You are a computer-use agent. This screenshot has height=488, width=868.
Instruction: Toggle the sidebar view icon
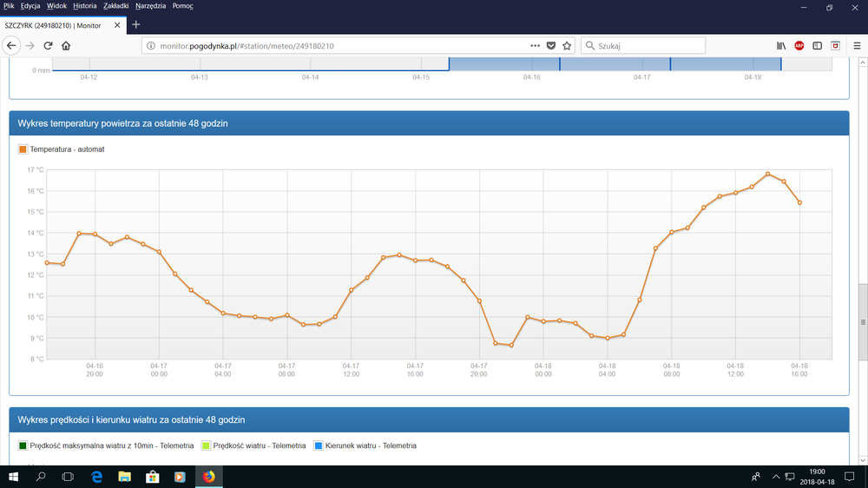(817, 46)
